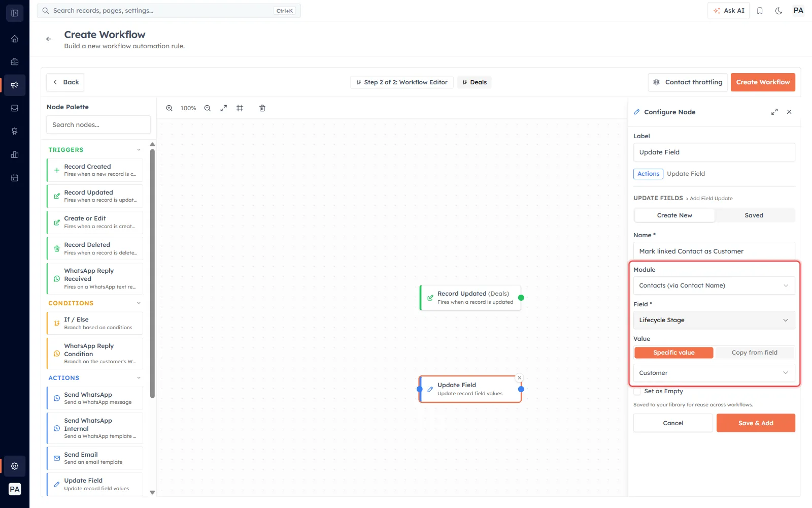Click the back arrow beside Create Workflow
Screen dimensions: 812x508
(x=49, y=39)
